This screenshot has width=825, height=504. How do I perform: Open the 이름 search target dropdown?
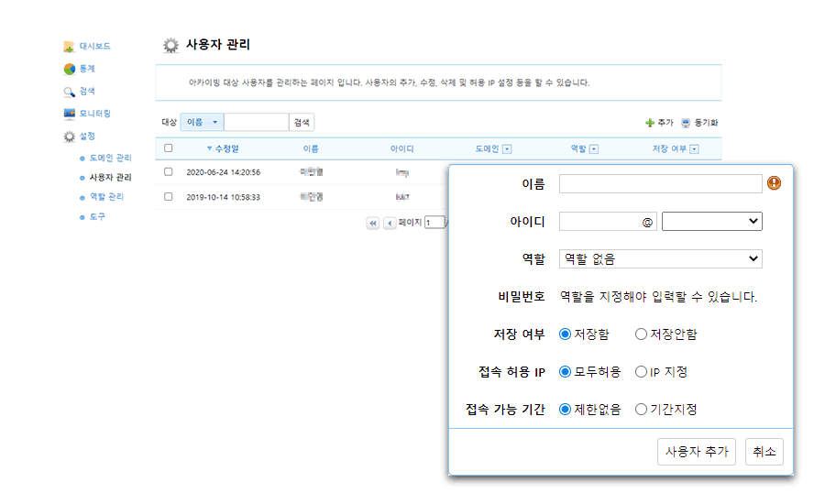(x=202, y=122)
